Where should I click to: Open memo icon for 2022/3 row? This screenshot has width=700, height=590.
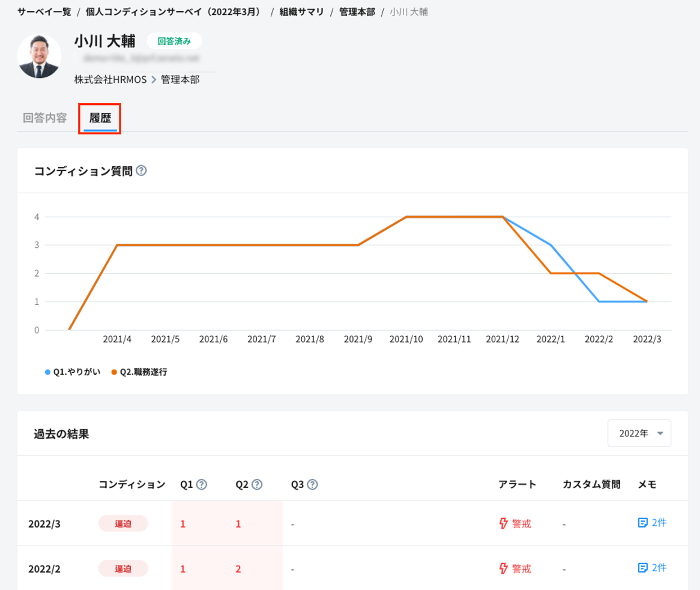point(642,523)
